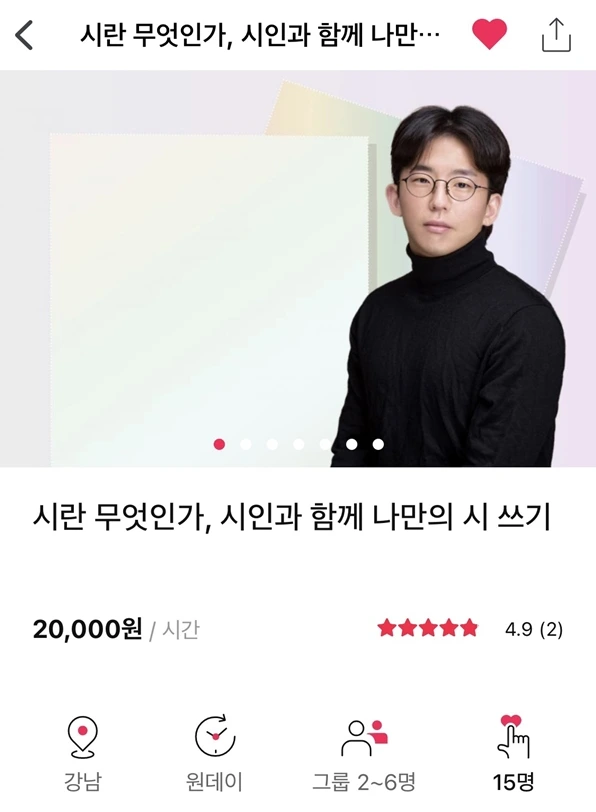Tap the 원데이 clock icon

215,735
